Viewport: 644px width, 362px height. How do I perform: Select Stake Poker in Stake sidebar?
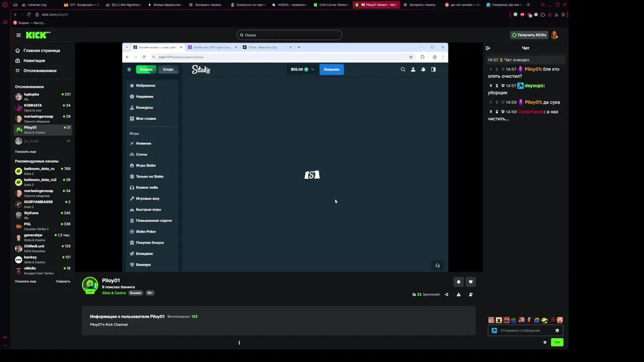click(x=153, y=232)
